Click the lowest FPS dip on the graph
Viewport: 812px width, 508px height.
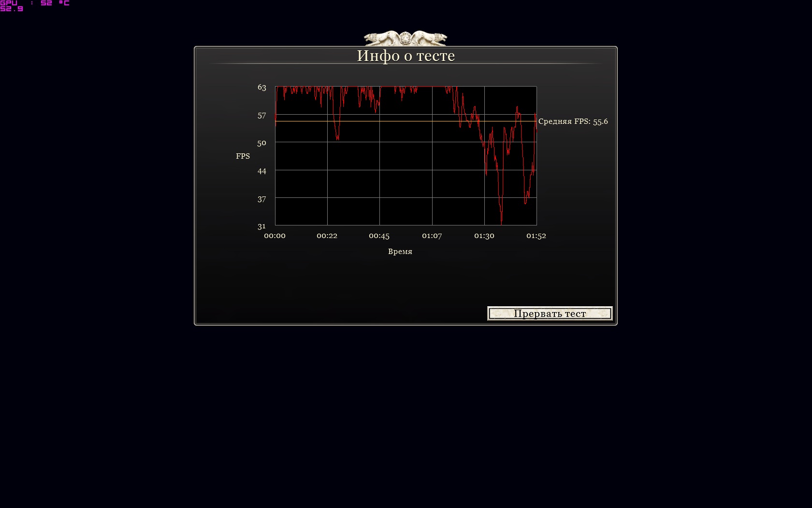click(x=501, y=223)
